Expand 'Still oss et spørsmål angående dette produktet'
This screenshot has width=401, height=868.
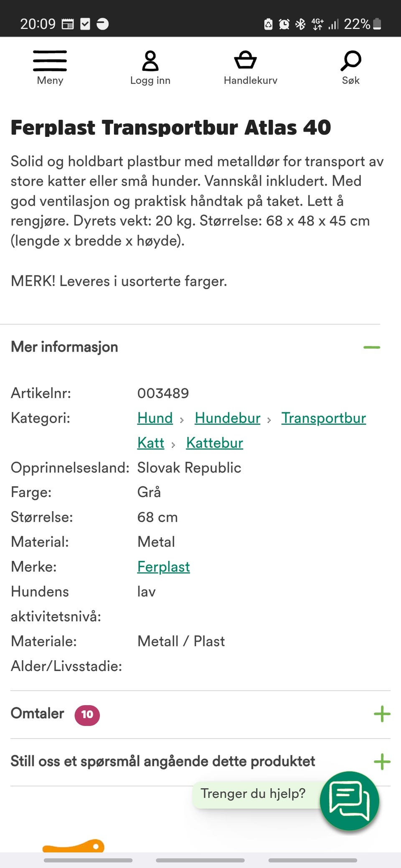click(381, 760)
